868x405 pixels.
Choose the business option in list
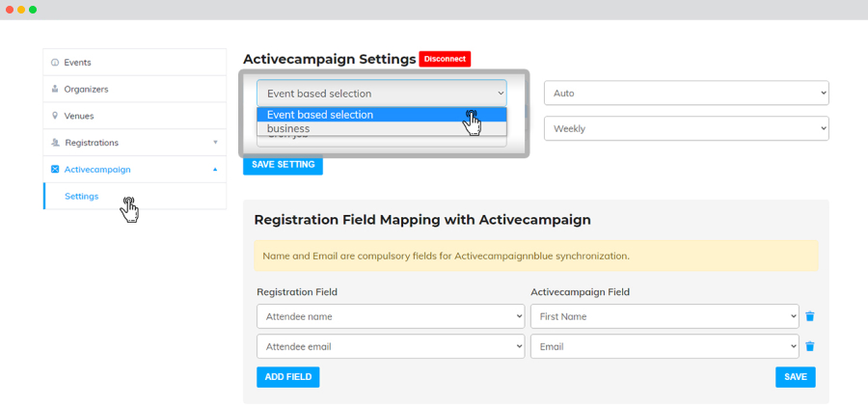pos(381,128)
